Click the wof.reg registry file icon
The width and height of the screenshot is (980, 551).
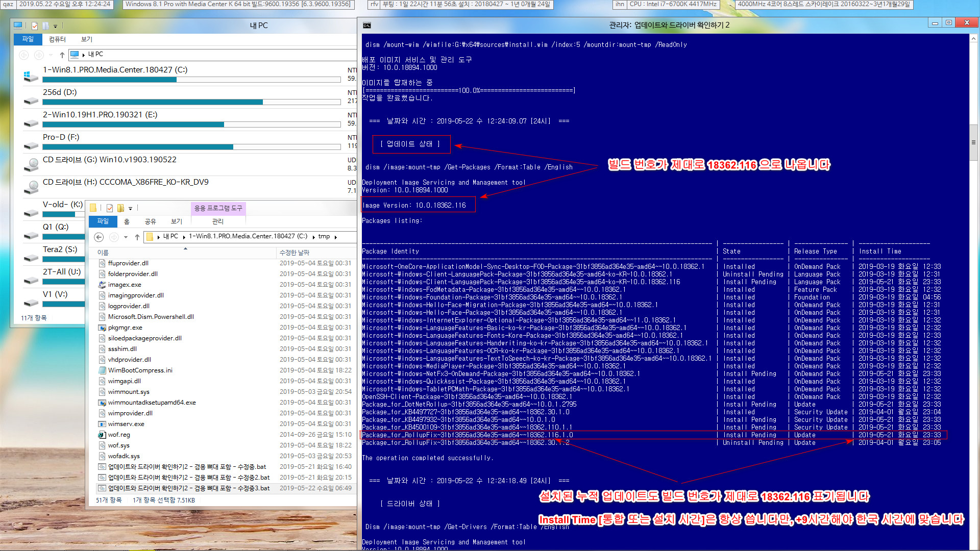[x=102, y=435]
